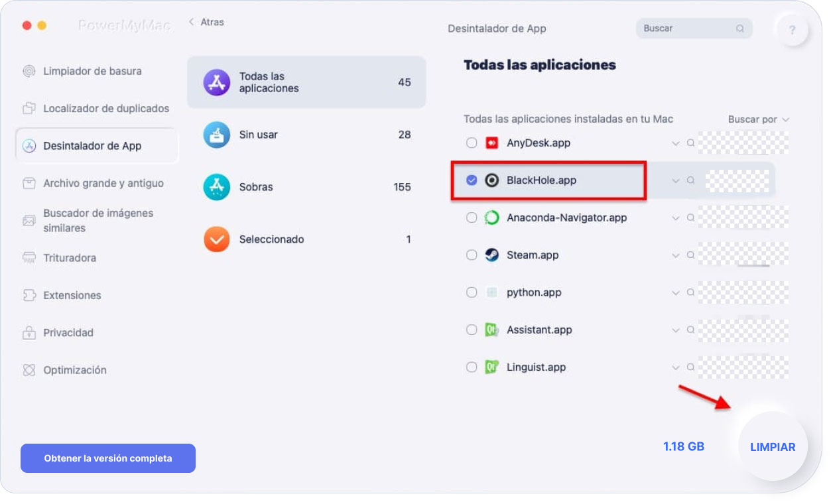Click Obtener la versión completa button
Screen dimensions: 831x504
point(108,458)
